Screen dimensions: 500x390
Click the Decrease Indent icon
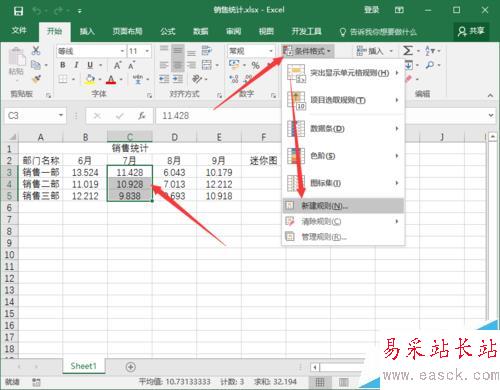click(164, 79)
